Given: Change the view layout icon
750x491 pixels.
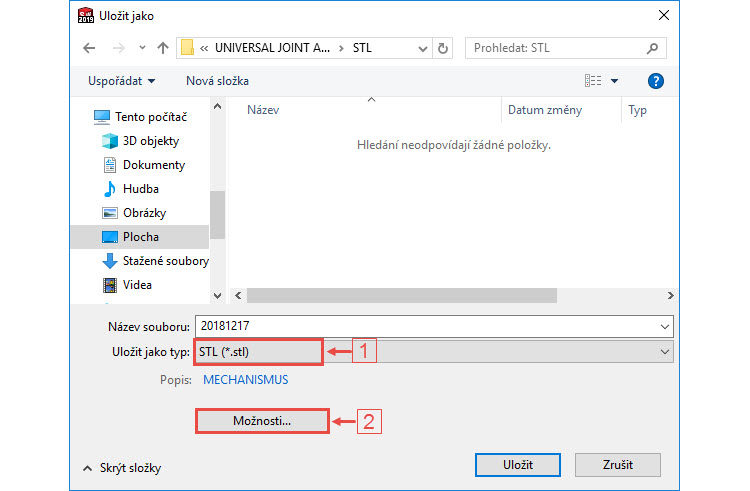Looking at the screenshot, I should pos(593,81).
